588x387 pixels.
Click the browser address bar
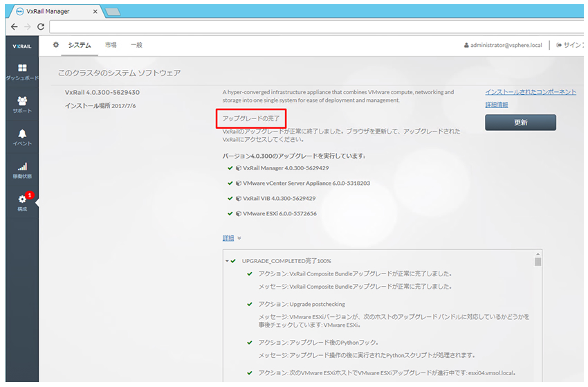click(x=316, y=26)
